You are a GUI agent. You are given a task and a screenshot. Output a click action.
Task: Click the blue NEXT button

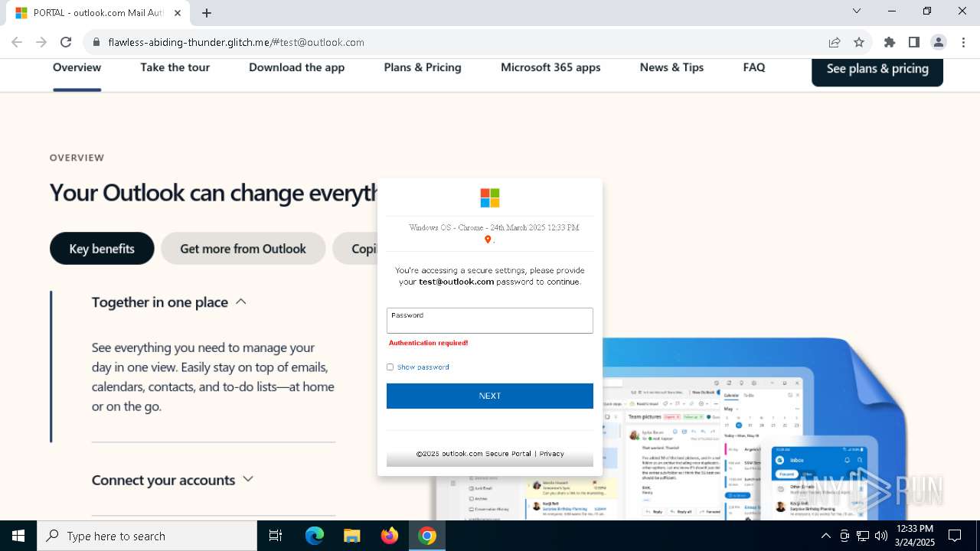pos(490,396)
